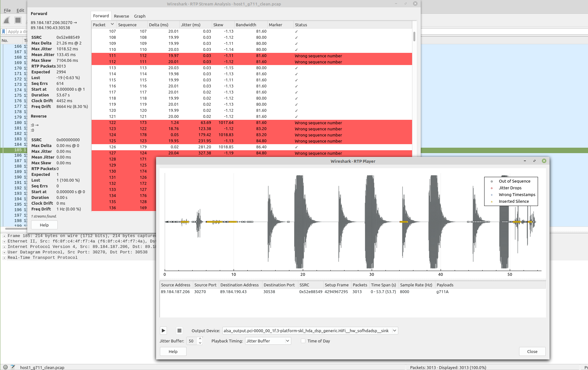Click Inserted Silence legend marker

pyautogui.click(x=492, y=201)
